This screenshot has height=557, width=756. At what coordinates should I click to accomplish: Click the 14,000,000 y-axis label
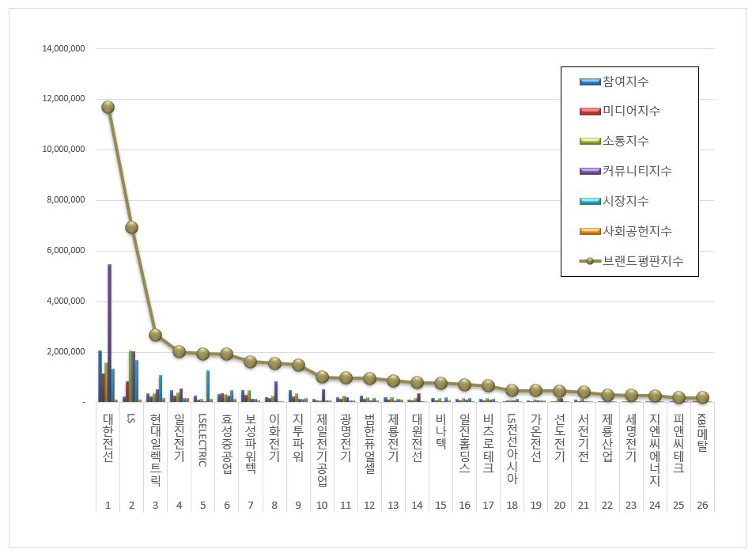[64, 48]
